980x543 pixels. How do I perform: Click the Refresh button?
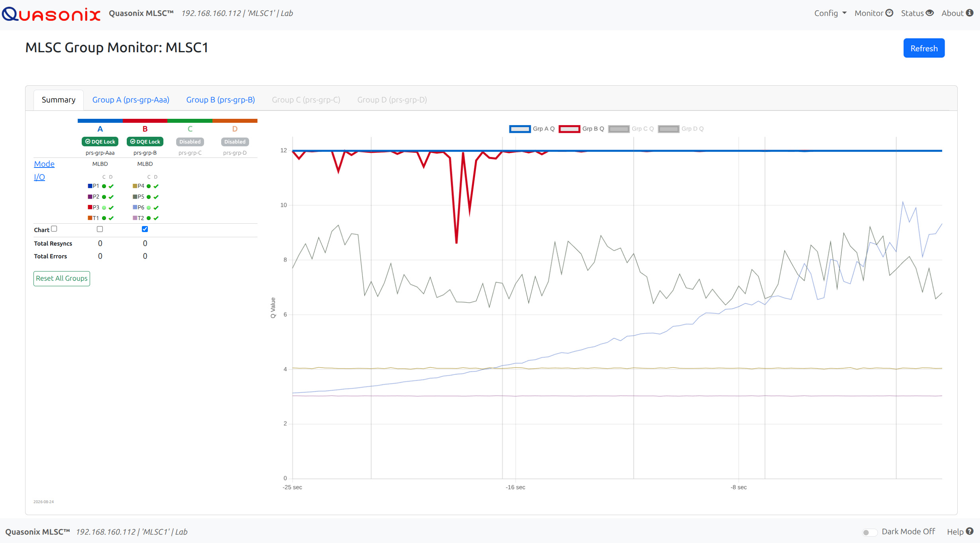click(924, 48)
